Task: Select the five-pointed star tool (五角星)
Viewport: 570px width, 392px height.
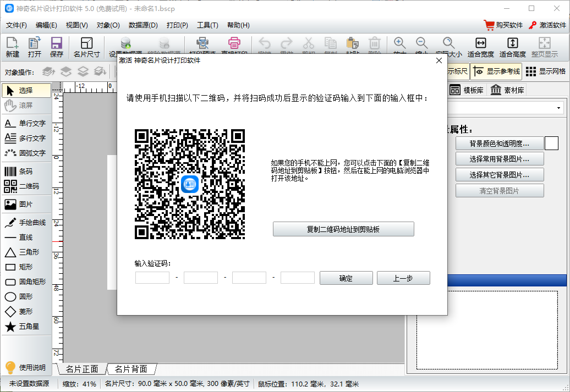Action: tap(26, 327)
